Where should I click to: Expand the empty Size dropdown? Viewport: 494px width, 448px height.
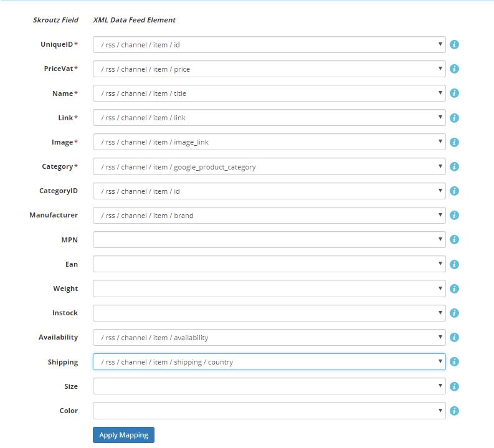pos(269,386)
